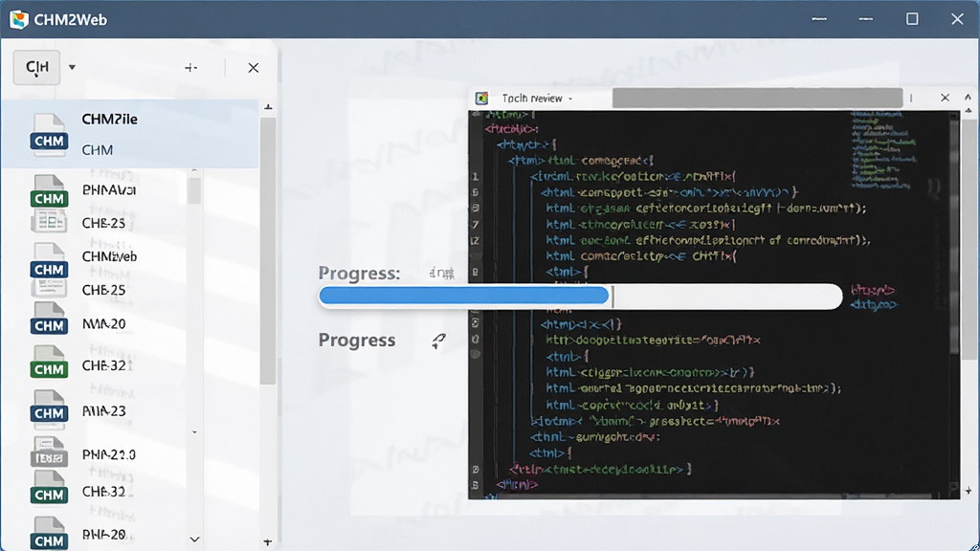
Task: Click the preview window's app icon
Action: pos(481,99)
